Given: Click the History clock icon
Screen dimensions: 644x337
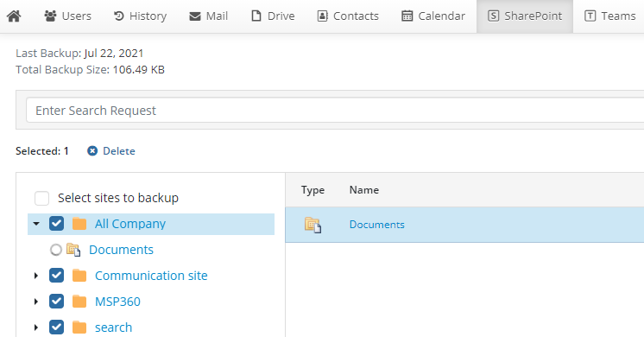Looking at the screenshot, I should pos(118,16).
